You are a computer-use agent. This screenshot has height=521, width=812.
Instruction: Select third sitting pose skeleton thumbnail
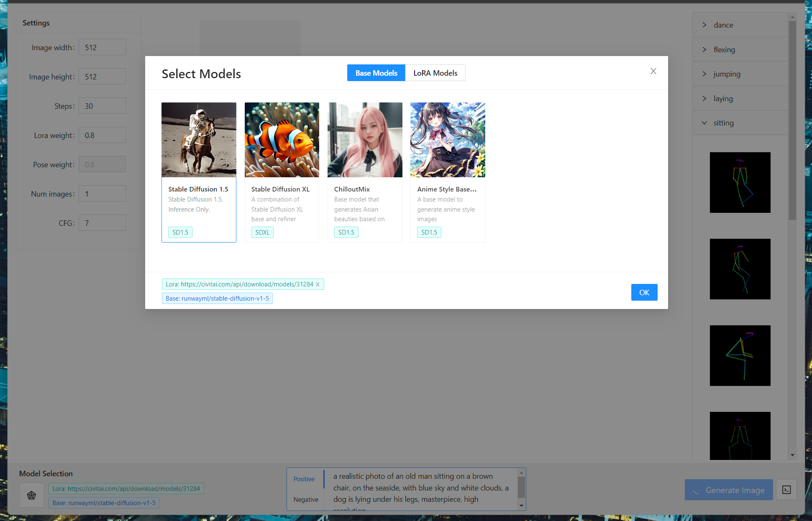pos(740,355)
